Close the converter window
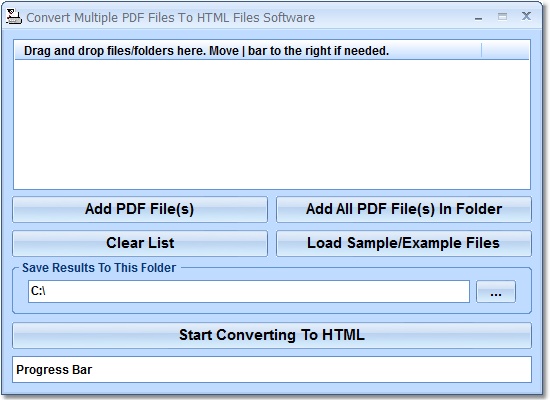550x402 pixels. coord(526,16)
